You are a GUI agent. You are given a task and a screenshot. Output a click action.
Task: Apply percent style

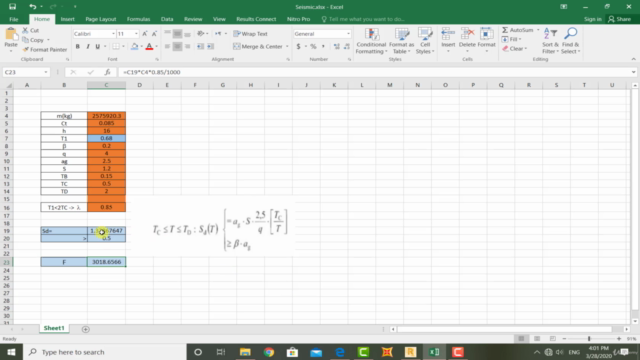[313, 47]
